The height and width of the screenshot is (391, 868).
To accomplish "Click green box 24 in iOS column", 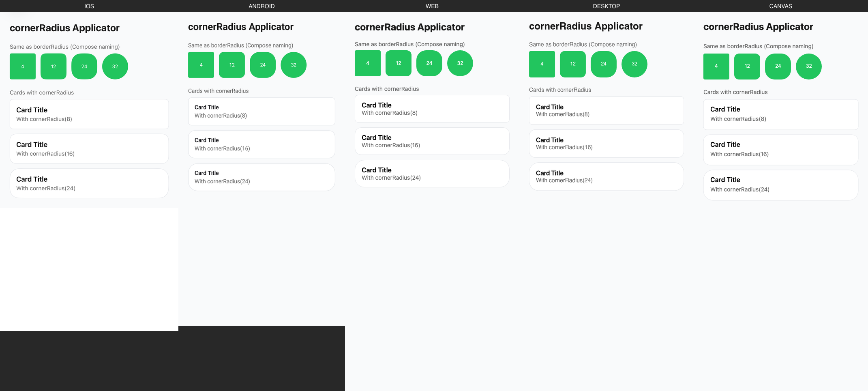I will [84, 67].
